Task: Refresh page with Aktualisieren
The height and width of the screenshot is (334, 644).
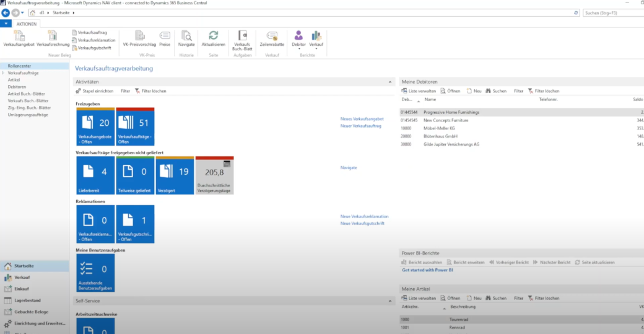Action: pos(213,38)
